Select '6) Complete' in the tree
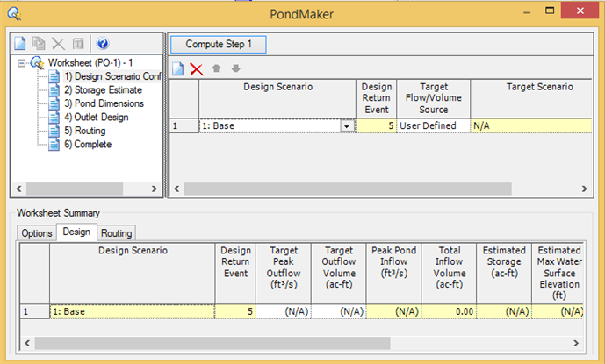Image resolution: width=605 pixels, height=364 pixels. (88, 144)
